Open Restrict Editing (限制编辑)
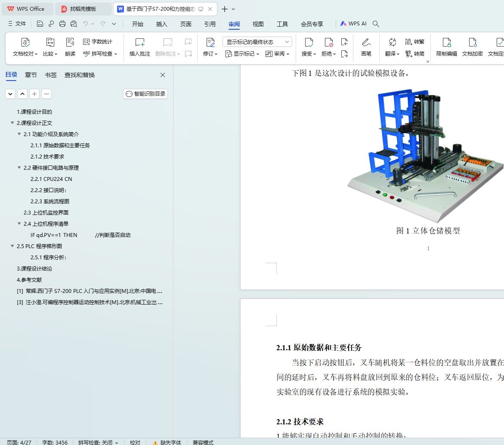 coord(446,47)
